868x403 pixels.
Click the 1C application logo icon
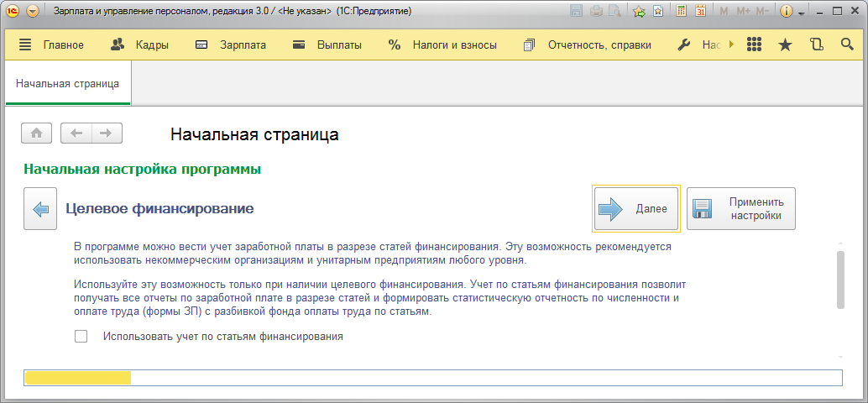tap(11, 11)
